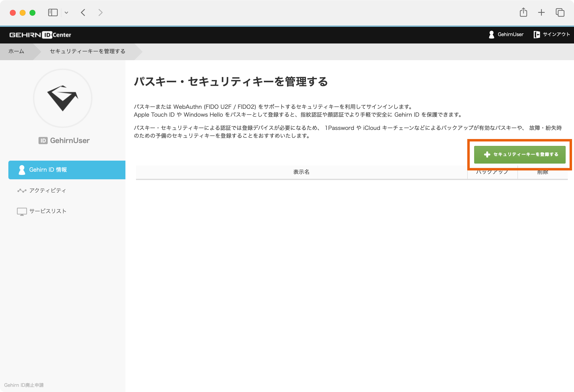
Task: Click the activity graph icon beside アクティビティ
Action: click(21, 190)
